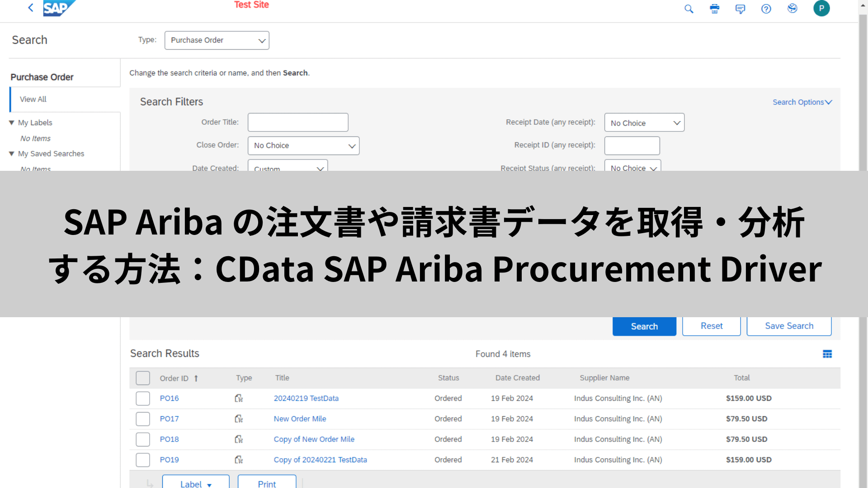
Task: Open the New Order Mile title link
Action: pos(300,419)
